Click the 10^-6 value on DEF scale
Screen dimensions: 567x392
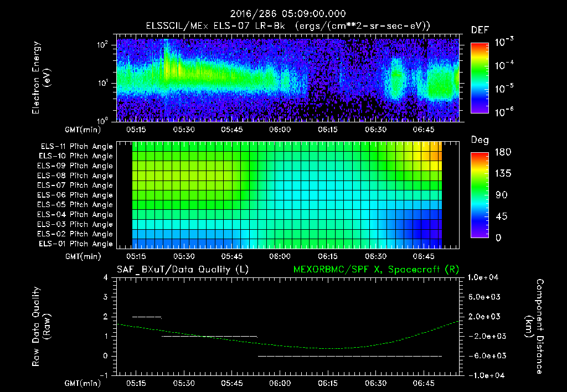[x=504, y=112]
